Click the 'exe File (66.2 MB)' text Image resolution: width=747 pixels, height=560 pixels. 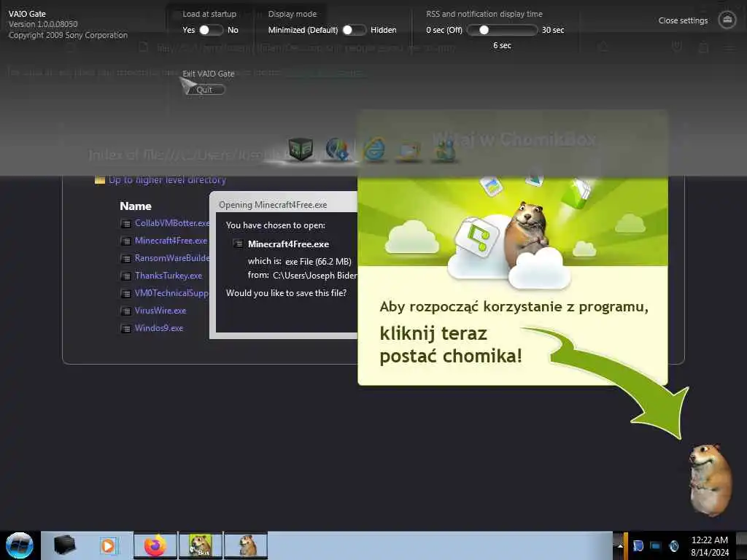coord(318,262)
